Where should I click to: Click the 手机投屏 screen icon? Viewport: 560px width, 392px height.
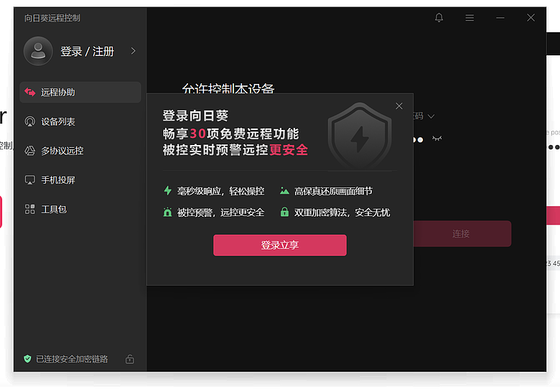[30, 180]
